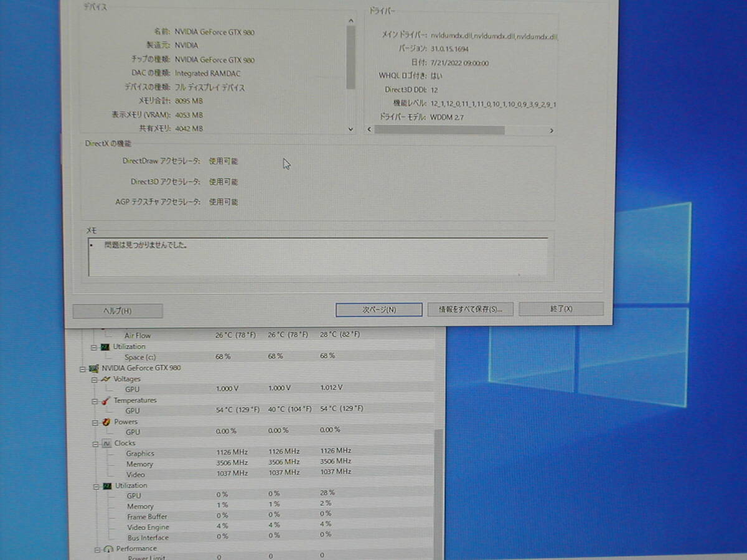This screenshot has width=747, height=560.
Task: Click the WDDM 2.7 driver model value
Action: click(447, 117)
